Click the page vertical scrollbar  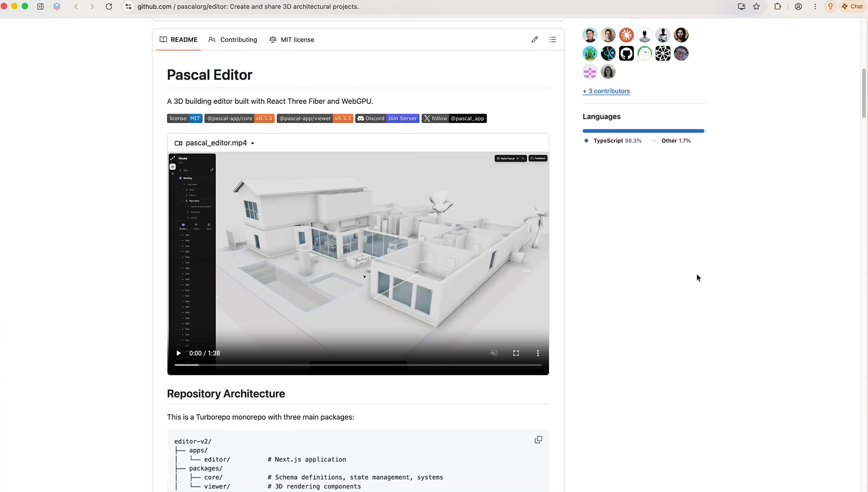click(864, 93)
